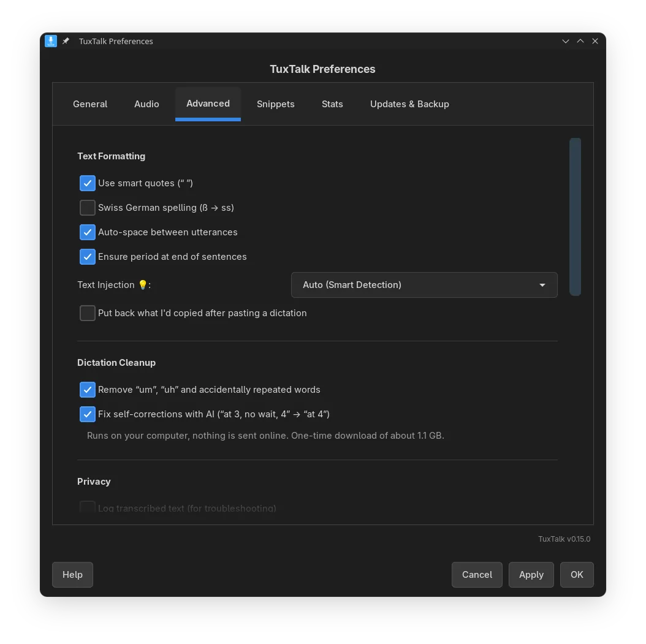Image resolution: width=646 pixels, height=644 pixels.
Task: Open the Text Injection dropdown
Action: click(424, 285)
